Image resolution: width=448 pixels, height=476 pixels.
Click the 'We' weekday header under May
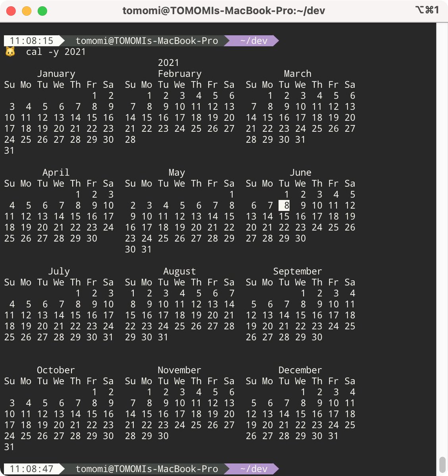180,184
